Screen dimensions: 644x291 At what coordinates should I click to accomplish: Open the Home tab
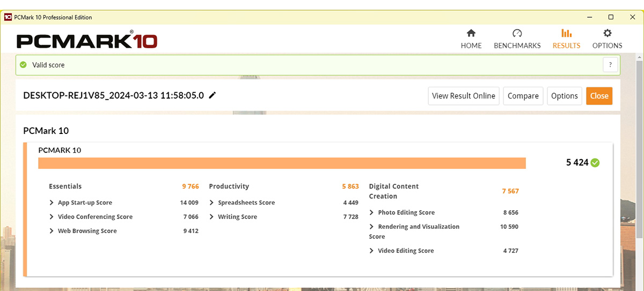[471, 39]
